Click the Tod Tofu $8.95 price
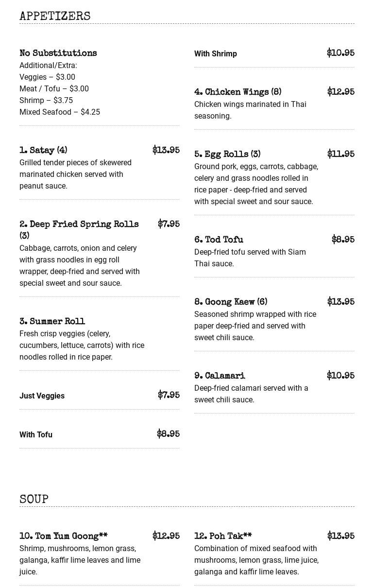Viewport: 374px width, 588px height. pos(343,240)
